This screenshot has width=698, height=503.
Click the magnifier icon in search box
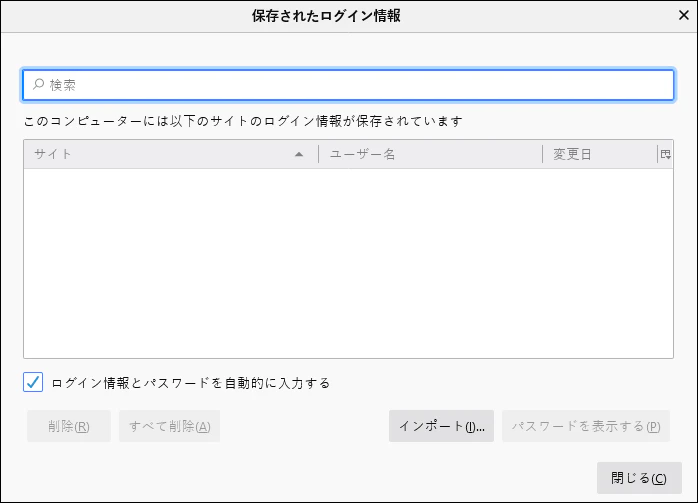click(39, 84)
